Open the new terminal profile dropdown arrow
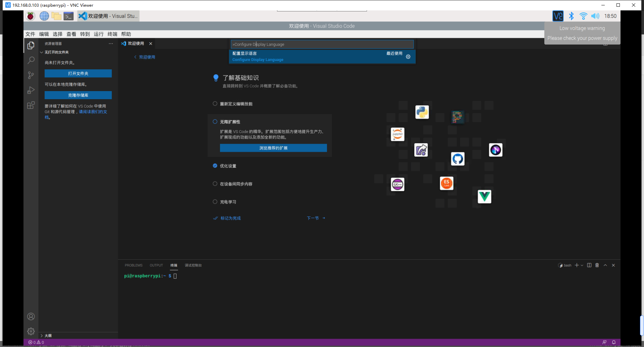This screenshot has height=347, width=644. pyautogui.click(x=582, y=265)
